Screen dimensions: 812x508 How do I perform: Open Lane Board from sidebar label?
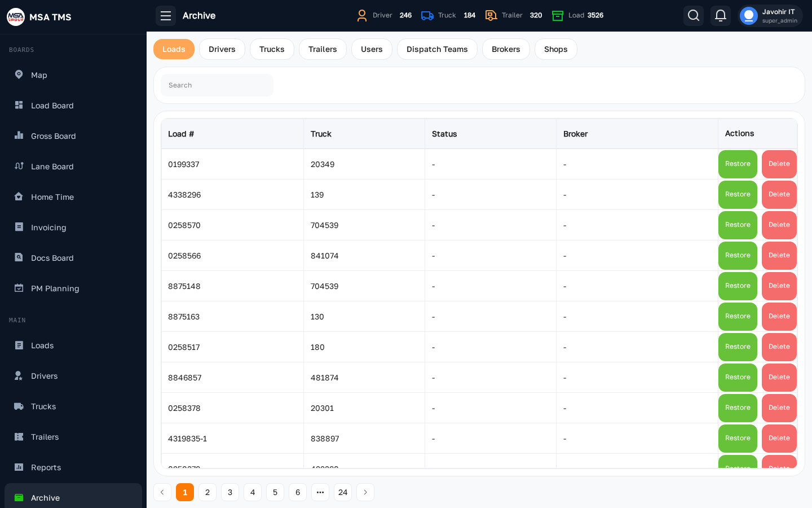point(52,167)
